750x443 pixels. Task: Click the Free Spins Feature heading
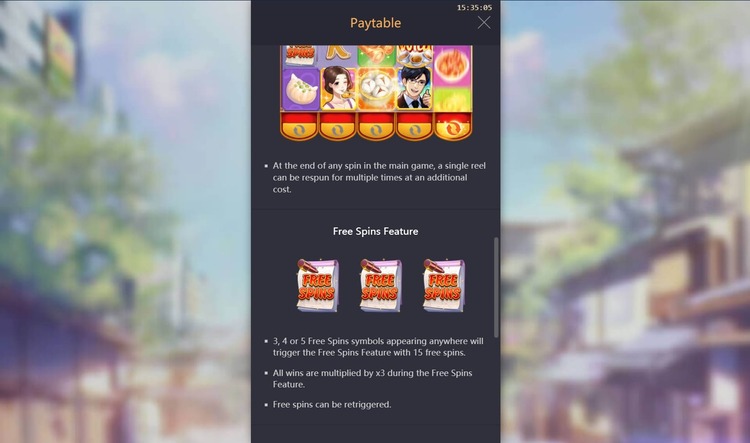pyautogui.click(x=375, y=231)
